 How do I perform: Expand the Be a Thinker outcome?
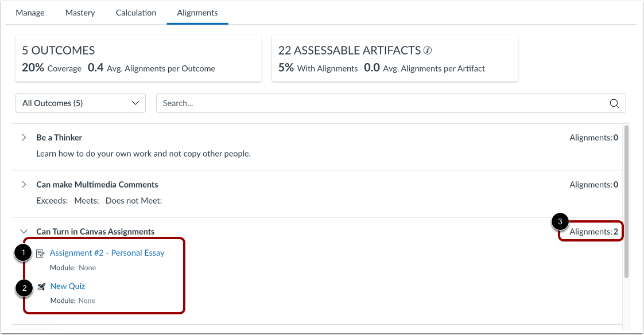coord(24,138)
